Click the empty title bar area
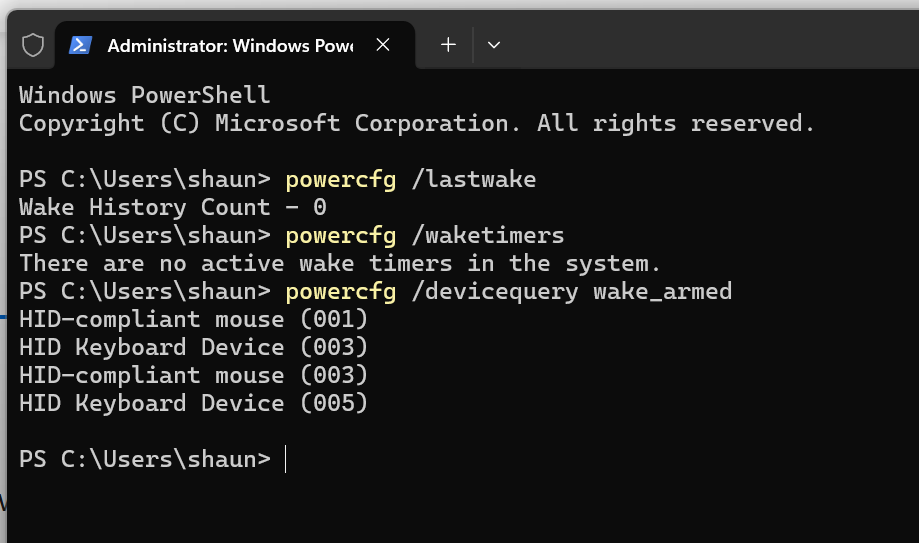This screenshot has width=919, height=543. (703, 41)
